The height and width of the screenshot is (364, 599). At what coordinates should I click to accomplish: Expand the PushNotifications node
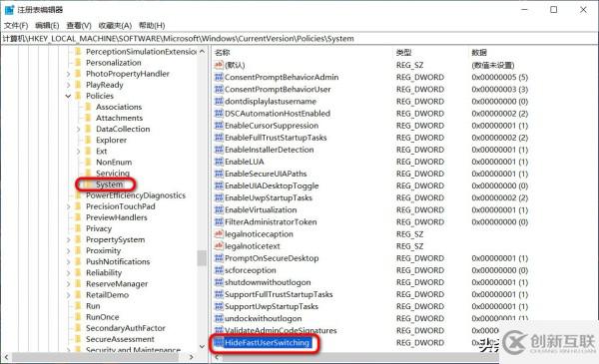(x=68, y=261)
